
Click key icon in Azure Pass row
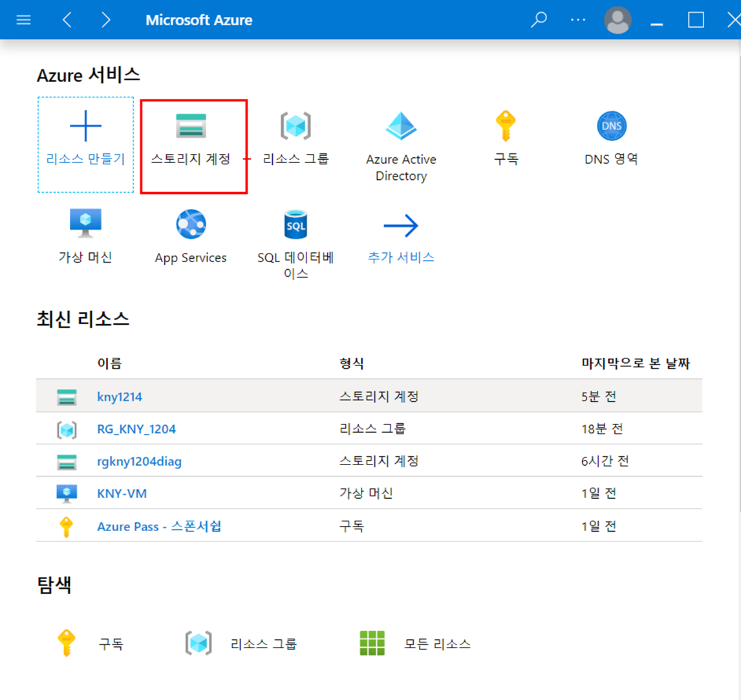[x=66, y=527]
